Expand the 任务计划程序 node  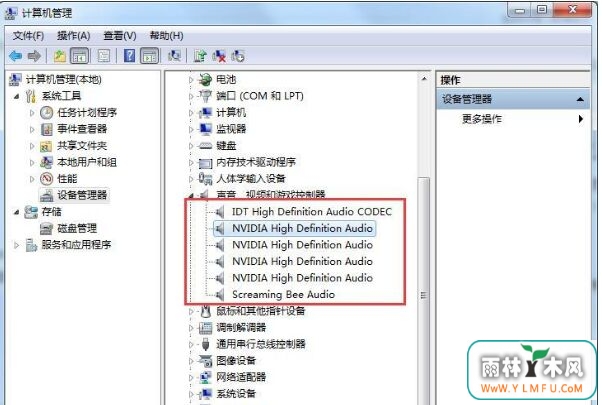click(x=32, y=113)
